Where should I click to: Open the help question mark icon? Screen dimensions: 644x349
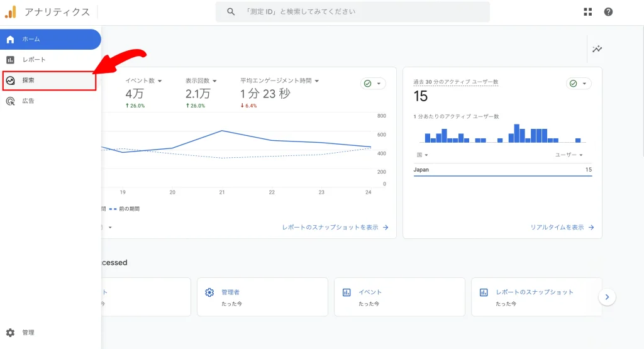tap(608, 12)
